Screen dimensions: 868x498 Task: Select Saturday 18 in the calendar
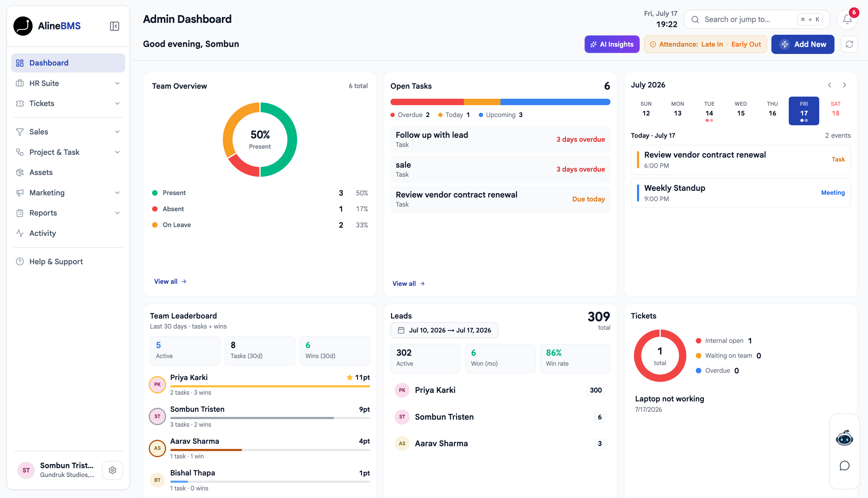tap(835, 111)
